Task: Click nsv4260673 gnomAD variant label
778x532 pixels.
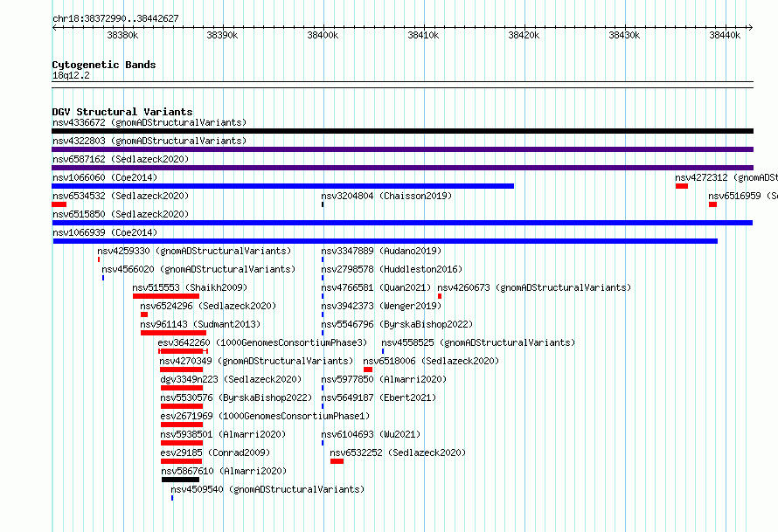Action: pyautogui.click(x=534, y=287)
